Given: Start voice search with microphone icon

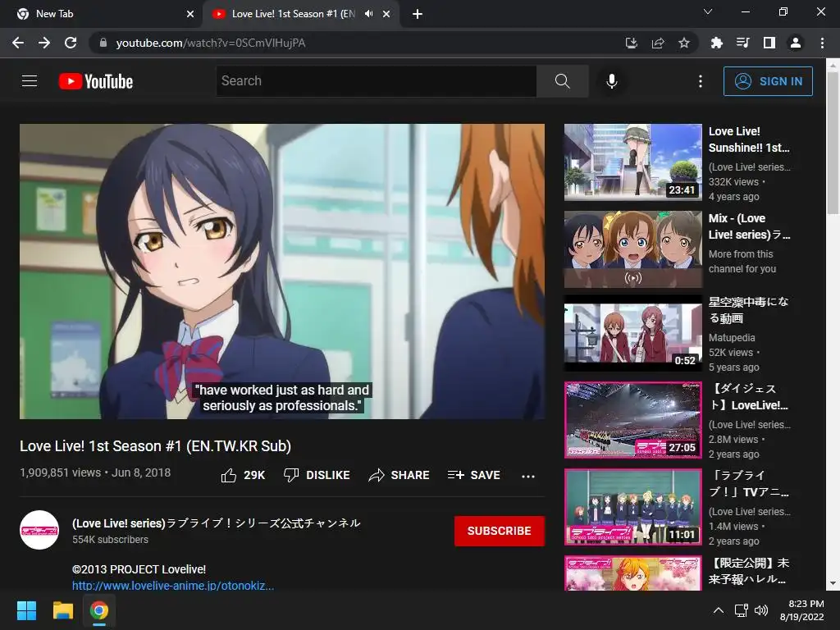Looking at the screenshot, I should coord(612,81).
